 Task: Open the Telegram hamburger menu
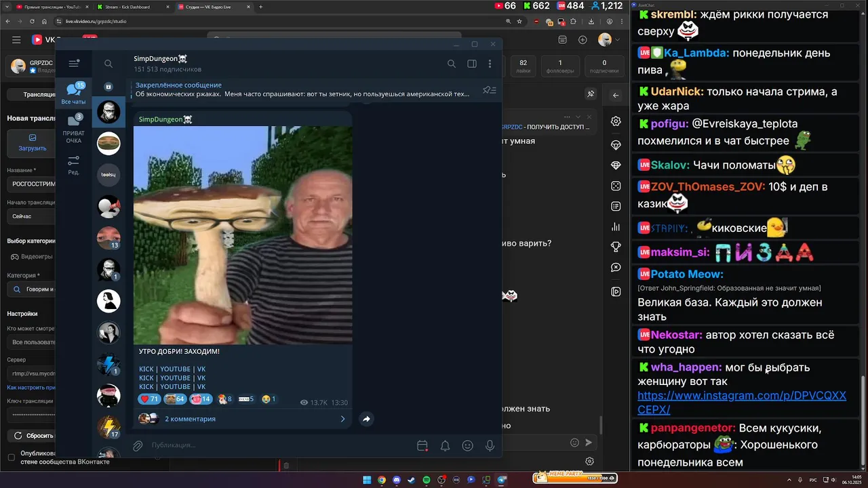click(x=74, y=64)
